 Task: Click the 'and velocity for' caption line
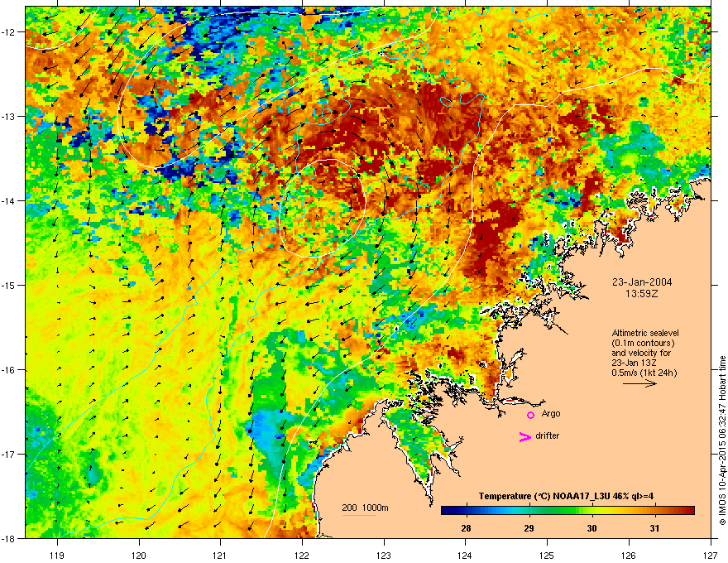[x=640, y=353]
